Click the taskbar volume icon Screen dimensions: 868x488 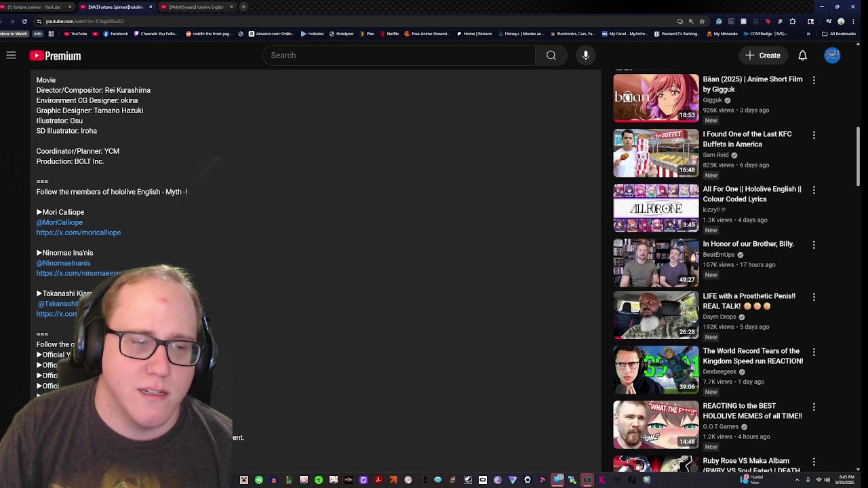click(x=827, y=480)
